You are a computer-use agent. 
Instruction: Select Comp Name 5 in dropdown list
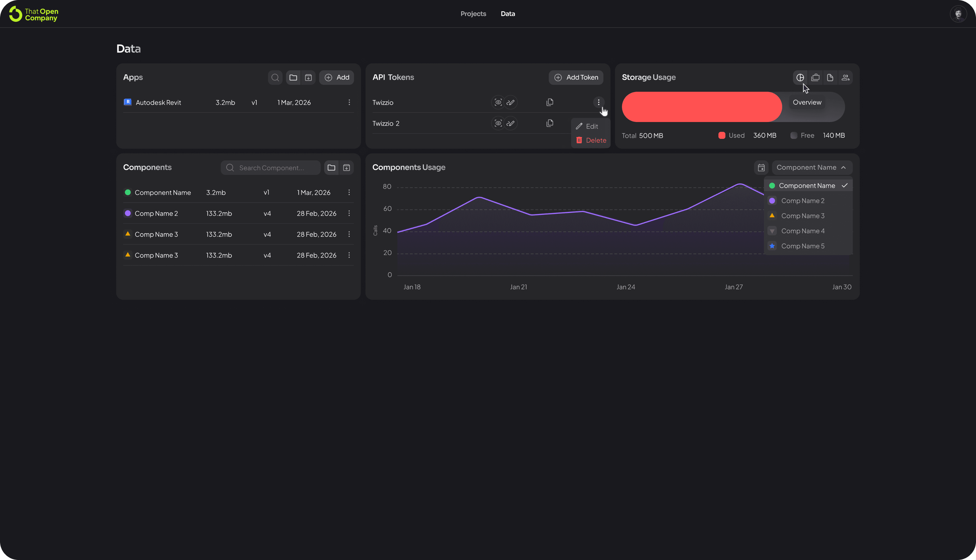(x=808, y=246)
